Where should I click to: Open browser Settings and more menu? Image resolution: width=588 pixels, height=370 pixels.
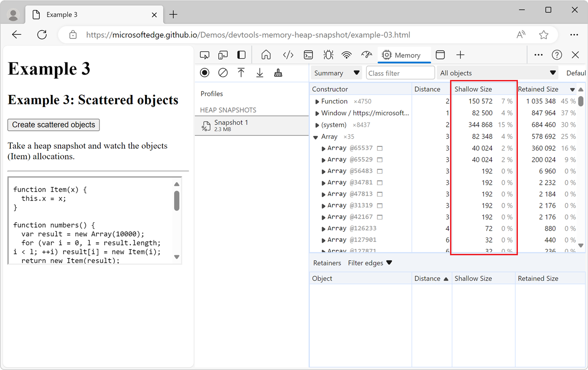(x=574, y=35)
